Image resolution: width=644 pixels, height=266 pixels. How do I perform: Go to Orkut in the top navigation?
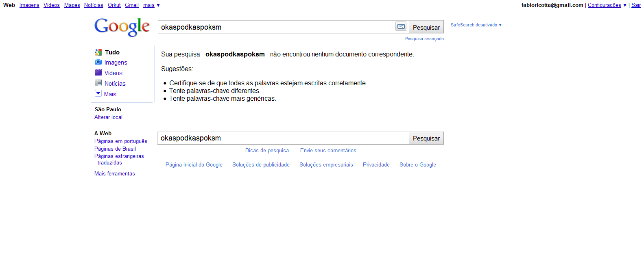pos(114,5)
